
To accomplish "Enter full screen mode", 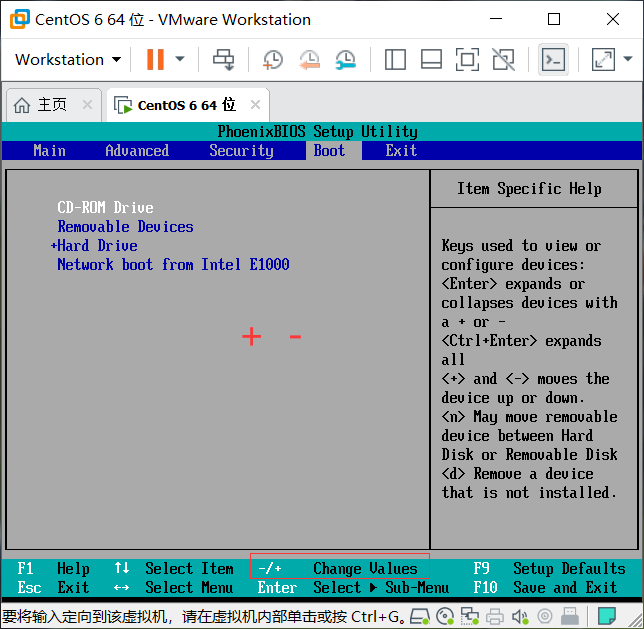I will click(467, 60).
